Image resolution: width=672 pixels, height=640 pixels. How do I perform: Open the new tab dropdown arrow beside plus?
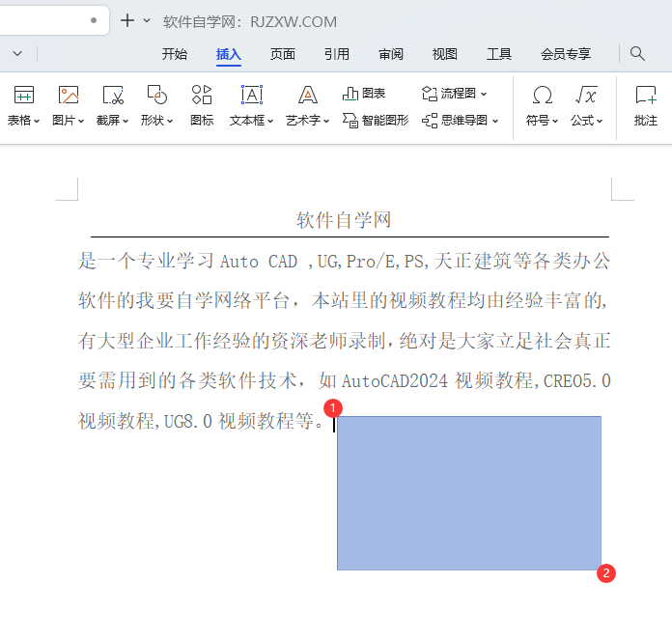pyautogui.click(x=147, y=20)
